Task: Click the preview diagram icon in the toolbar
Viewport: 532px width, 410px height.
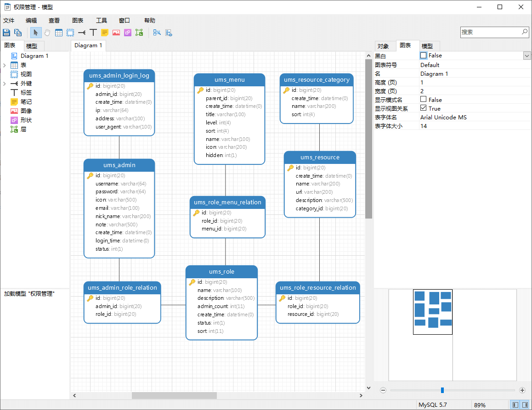Action: click(x=169, y=33)
